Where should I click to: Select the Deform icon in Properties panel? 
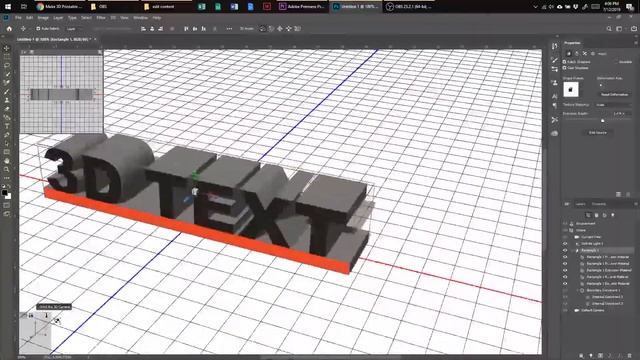pos(577,53)
